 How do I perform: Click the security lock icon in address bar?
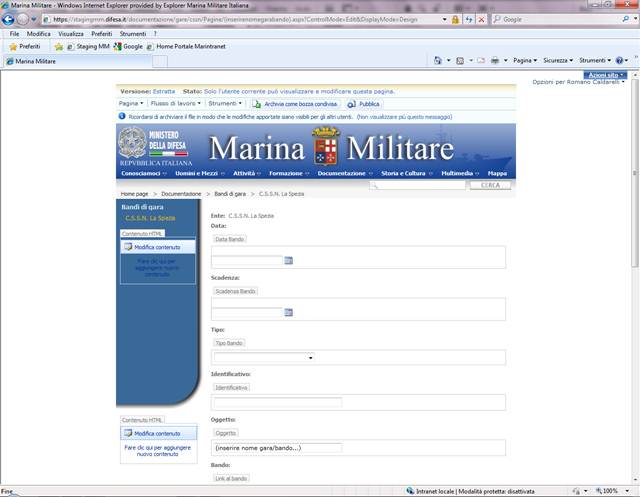pos(455,20)
